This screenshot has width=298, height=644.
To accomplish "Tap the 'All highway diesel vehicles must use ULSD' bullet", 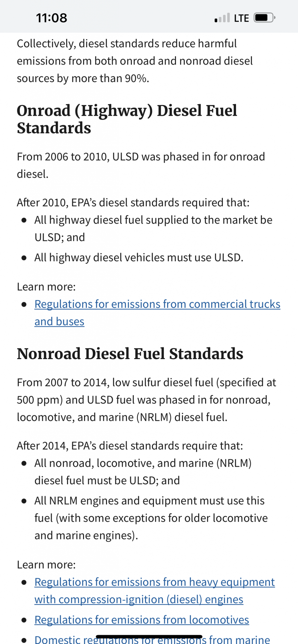I will point(139,257).
